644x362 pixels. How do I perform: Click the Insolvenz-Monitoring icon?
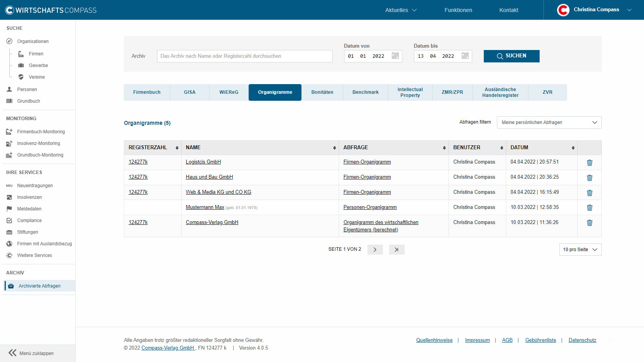[9, 143]
